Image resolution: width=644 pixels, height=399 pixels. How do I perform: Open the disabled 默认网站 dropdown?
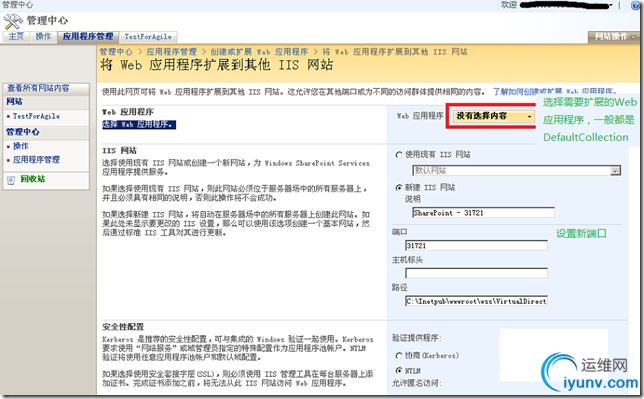(516, 171)
